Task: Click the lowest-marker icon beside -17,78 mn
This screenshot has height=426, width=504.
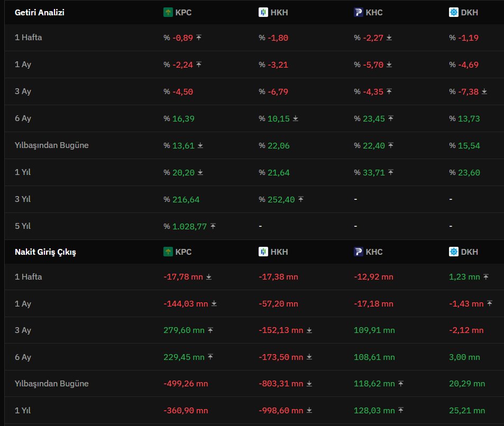Action: [208, 276]
